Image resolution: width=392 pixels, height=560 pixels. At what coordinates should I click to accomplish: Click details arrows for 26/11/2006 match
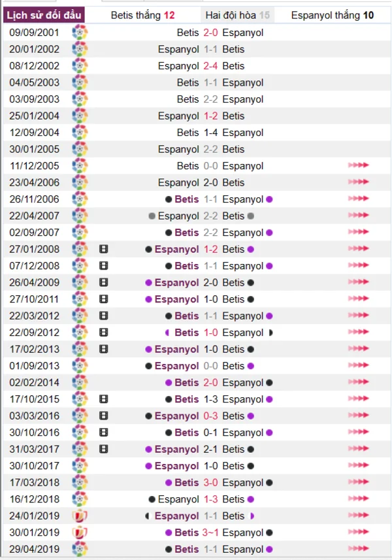pos(359,199)
